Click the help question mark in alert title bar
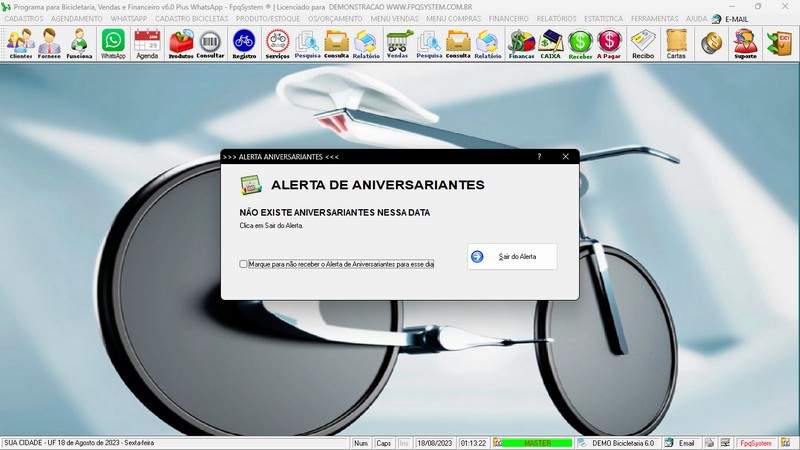 pyautogui.click(x=539, y=157)
